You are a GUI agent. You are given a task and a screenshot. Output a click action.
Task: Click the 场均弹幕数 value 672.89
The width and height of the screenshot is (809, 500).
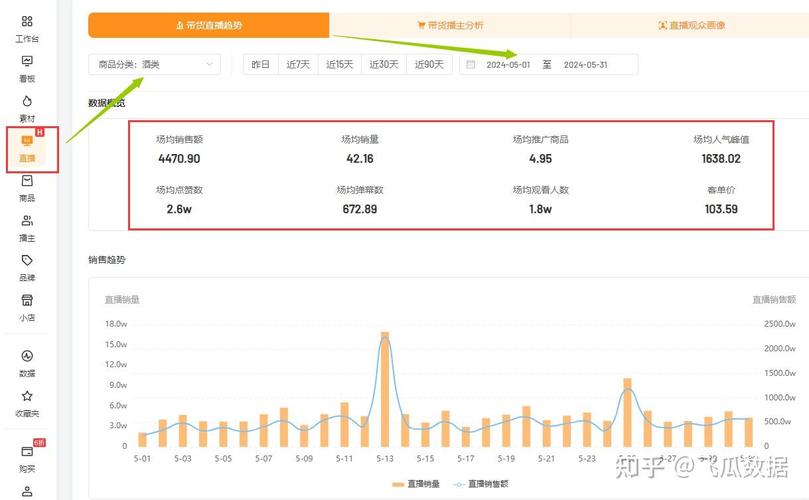360,209
